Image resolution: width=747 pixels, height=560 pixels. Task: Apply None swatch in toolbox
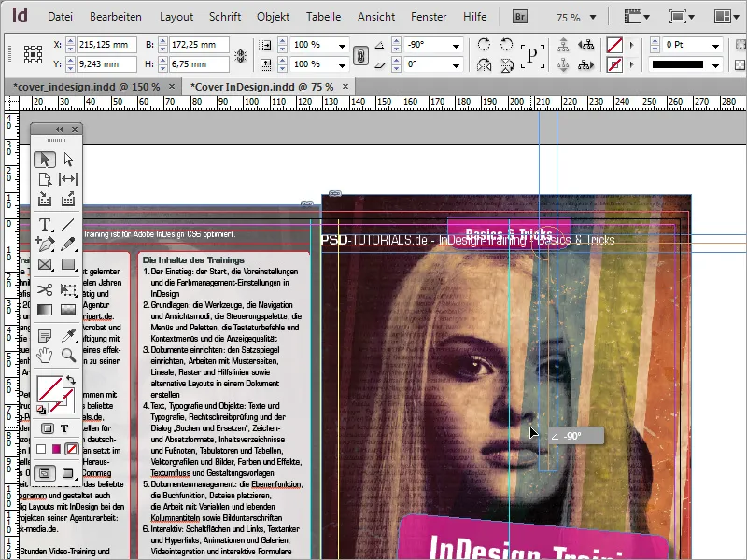[x=72, y=449]
